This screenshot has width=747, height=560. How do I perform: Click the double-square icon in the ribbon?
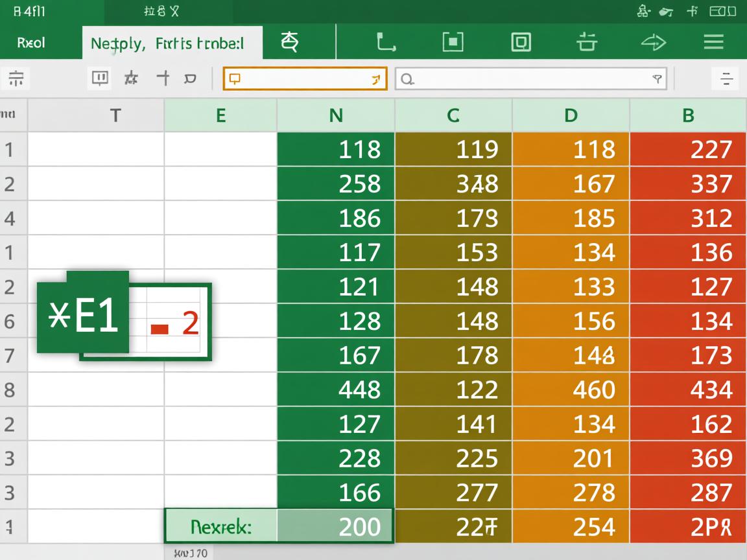[521, 43]
